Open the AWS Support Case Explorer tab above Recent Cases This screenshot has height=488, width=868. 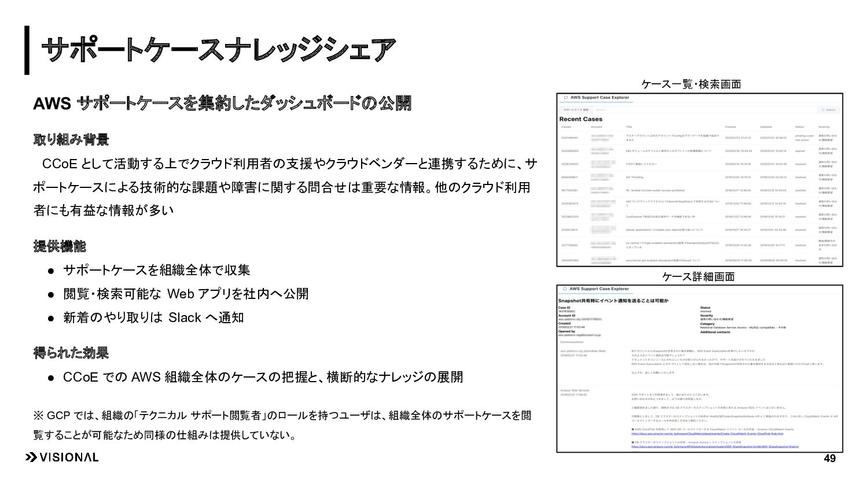(x=595, y=98)
